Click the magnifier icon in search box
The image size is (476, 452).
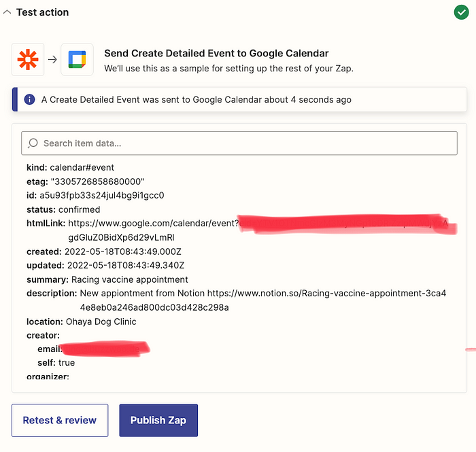click(x=33, y=143)
